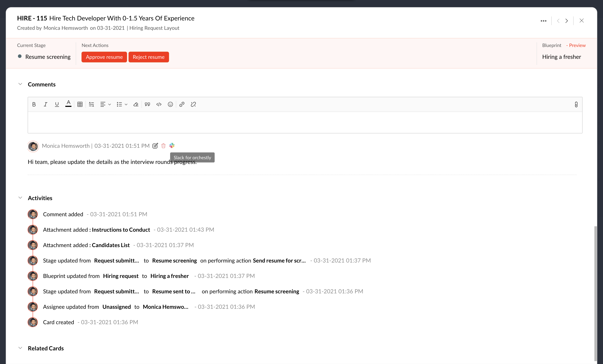Insert a code snippet
The height and width of the screenshot is (364, 603).
(159, 104)
